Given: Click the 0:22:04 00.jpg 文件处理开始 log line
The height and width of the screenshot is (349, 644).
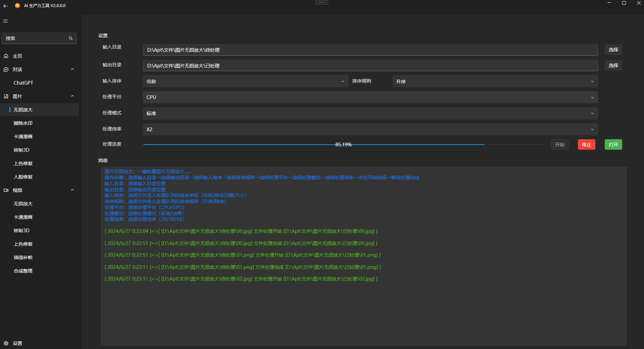Looking at the screenshot, I should (241, 231).
